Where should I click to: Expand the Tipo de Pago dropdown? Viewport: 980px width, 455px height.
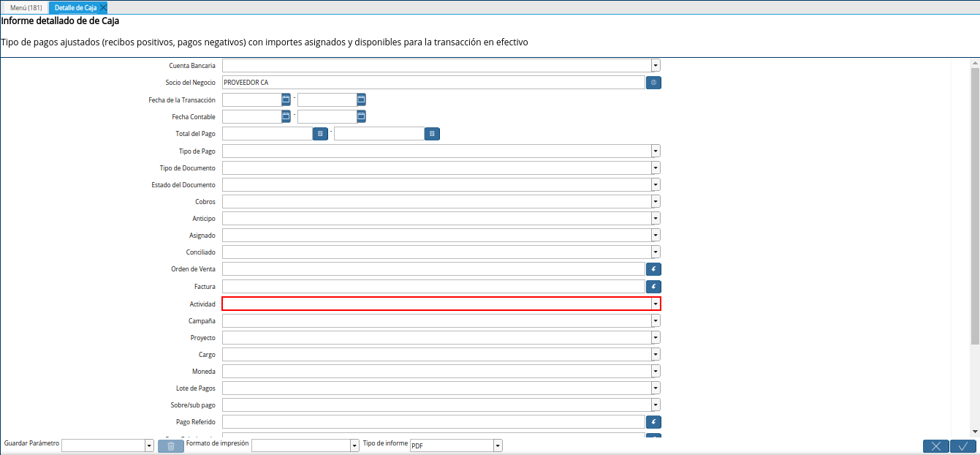655,151
